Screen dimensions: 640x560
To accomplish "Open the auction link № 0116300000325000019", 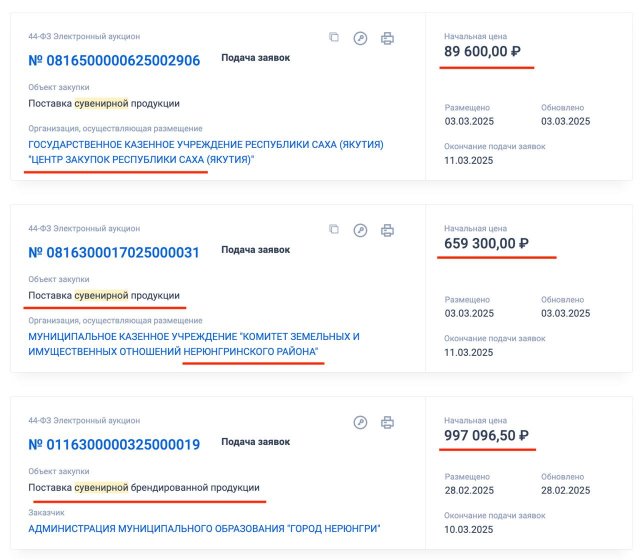I will (x=114, y=444).
